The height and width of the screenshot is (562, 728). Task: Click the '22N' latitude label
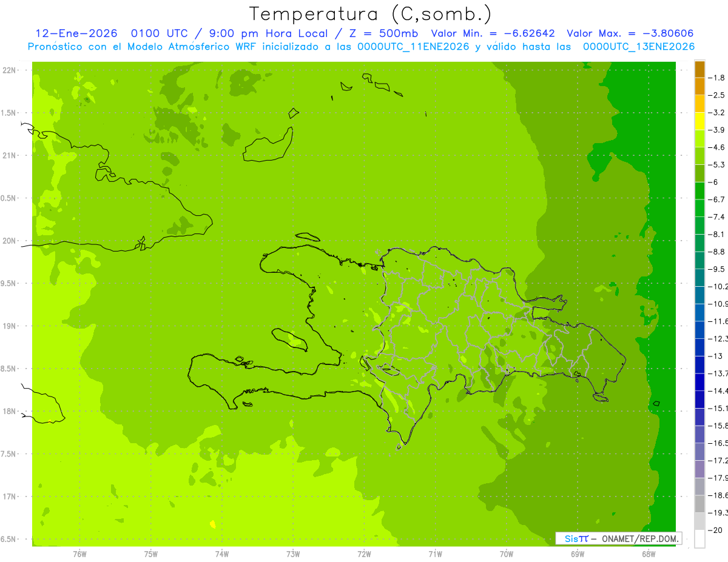pyautogui.click(x=10, y=70)
